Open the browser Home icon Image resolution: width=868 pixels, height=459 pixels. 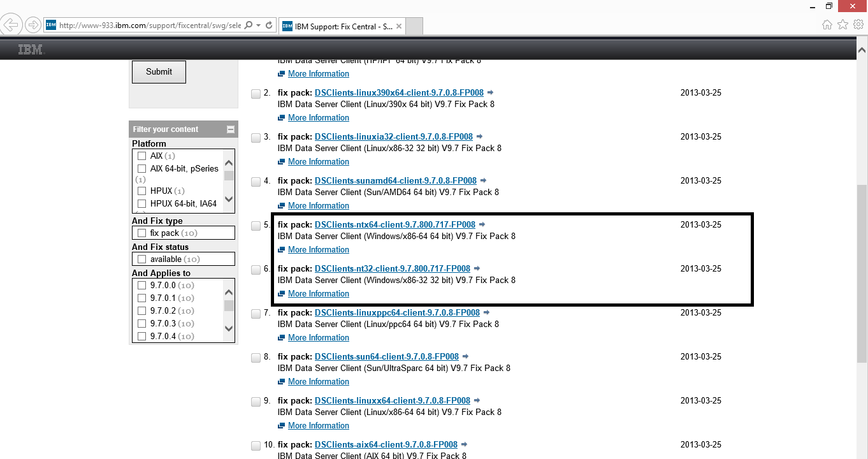(827, 25)
